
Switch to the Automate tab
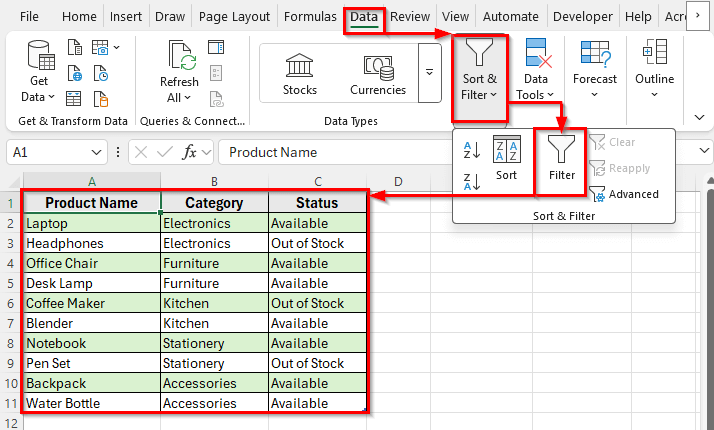tap(510, 17)
